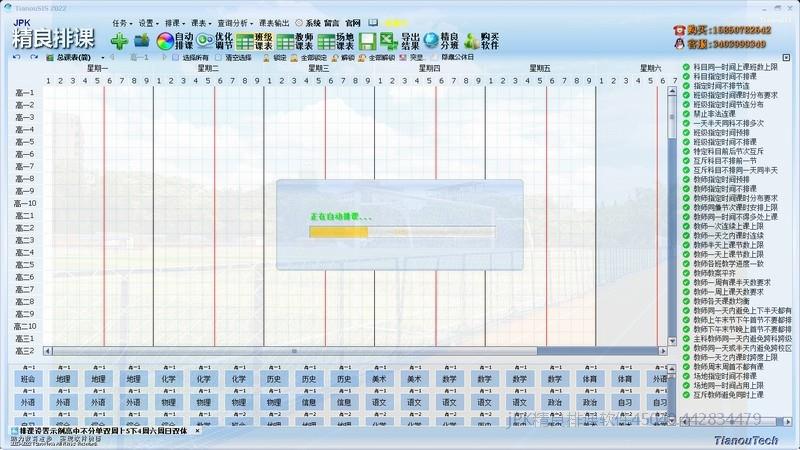Click the timetable scrollbar left arrow

[47, 351]
